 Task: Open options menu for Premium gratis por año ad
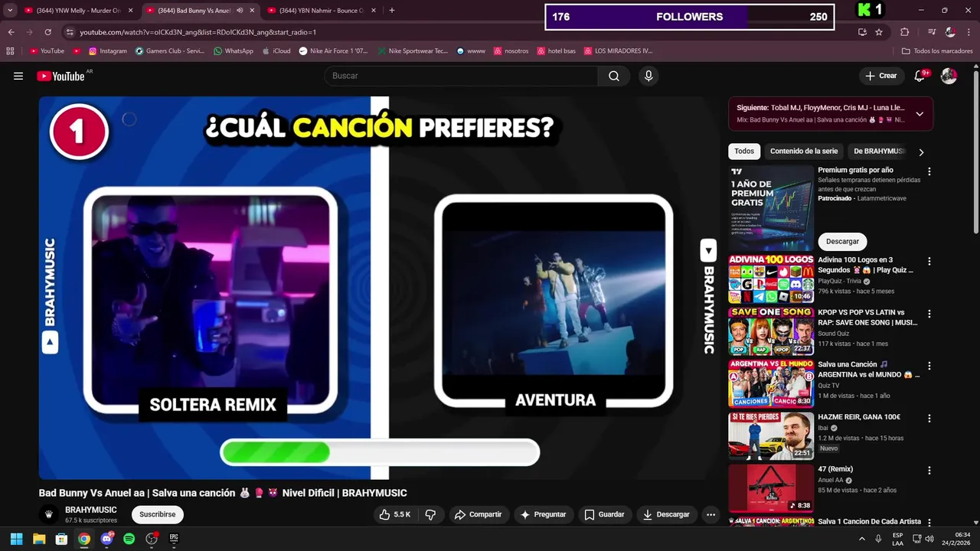[929, 172]
